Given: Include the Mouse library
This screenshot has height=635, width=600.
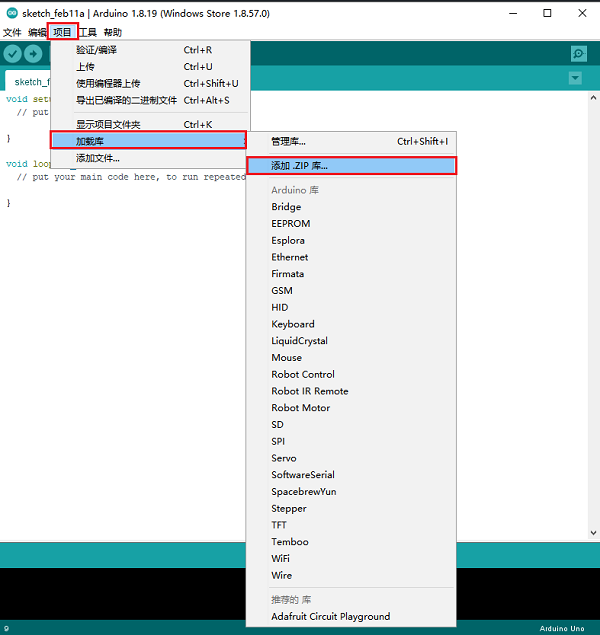Looking at the screenshot, I should (x=351, y=358).
